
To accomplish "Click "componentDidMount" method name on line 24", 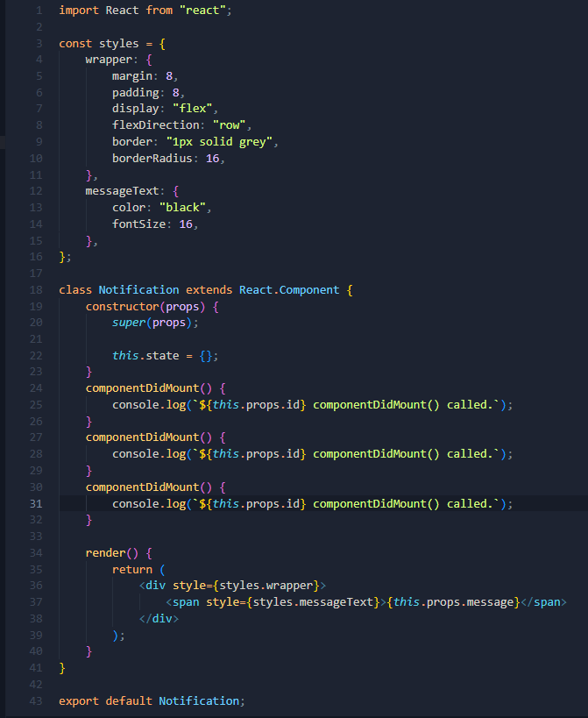I will (x=142, y=388).
